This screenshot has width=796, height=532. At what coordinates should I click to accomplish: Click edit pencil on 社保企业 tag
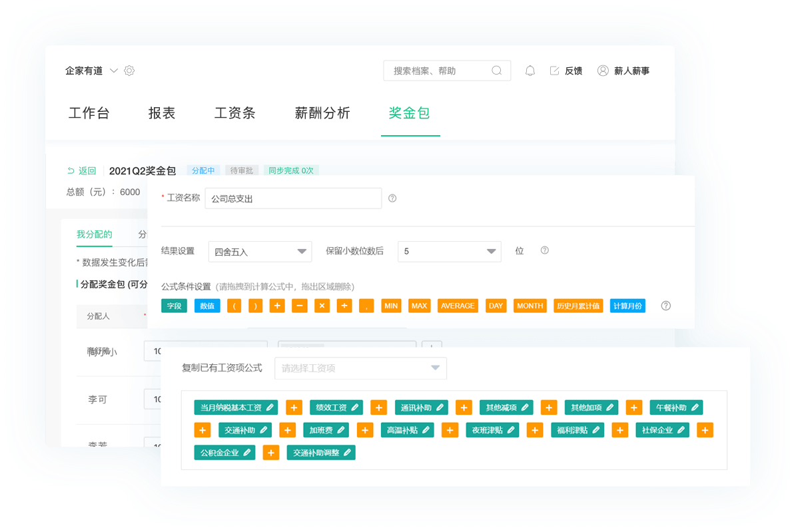click(681, 430)
